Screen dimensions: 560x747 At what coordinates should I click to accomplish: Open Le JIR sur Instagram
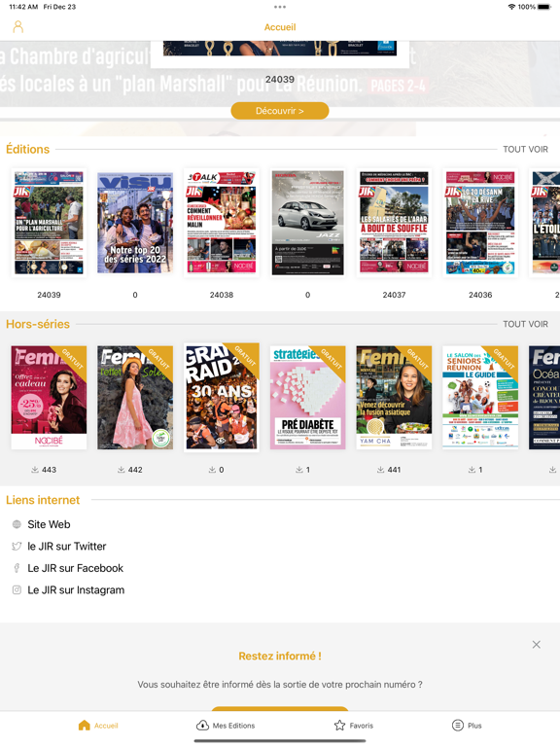76,589
